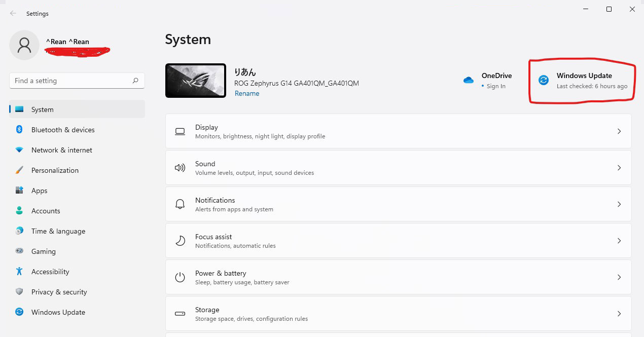Image resolution: width=644 pixels, height=337 pixels.
Task: Click OneDrive Sign In text
Action: coord(496,86)
